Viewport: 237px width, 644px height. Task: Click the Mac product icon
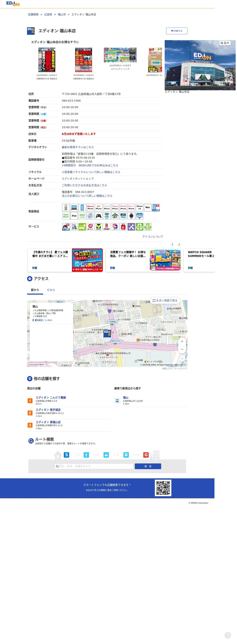[148, 207]
